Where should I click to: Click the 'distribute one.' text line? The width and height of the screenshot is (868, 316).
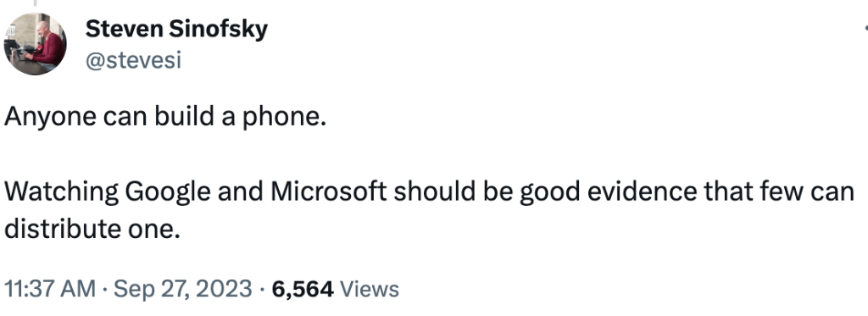pyautogui.click(x=92, y=229)
